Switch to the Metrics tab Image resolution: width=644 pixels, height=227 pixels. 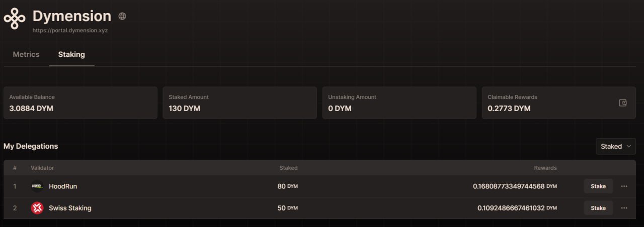click(x=26, y=54)
